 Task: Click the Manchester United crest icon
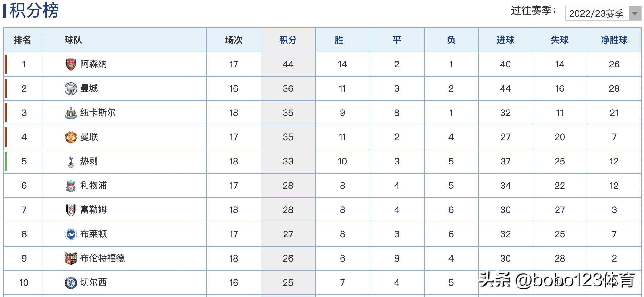(x=71, y=137)
